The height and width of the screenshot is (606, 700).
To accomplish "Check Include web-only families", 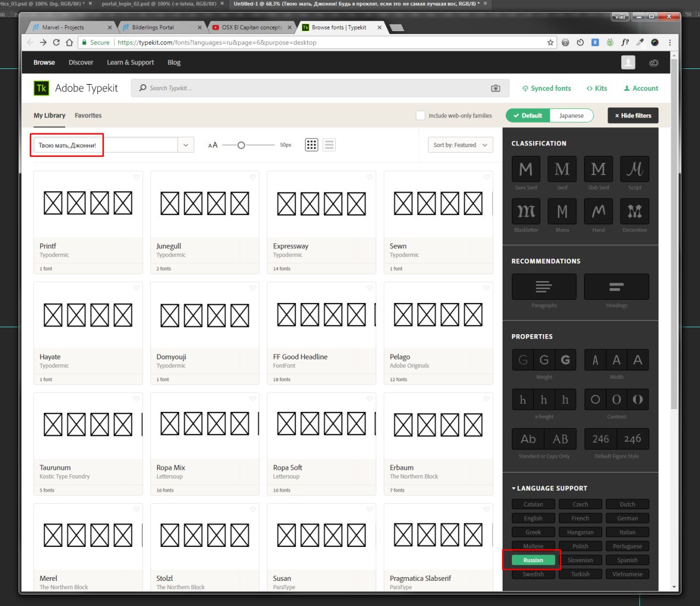I will coord(420,115).
